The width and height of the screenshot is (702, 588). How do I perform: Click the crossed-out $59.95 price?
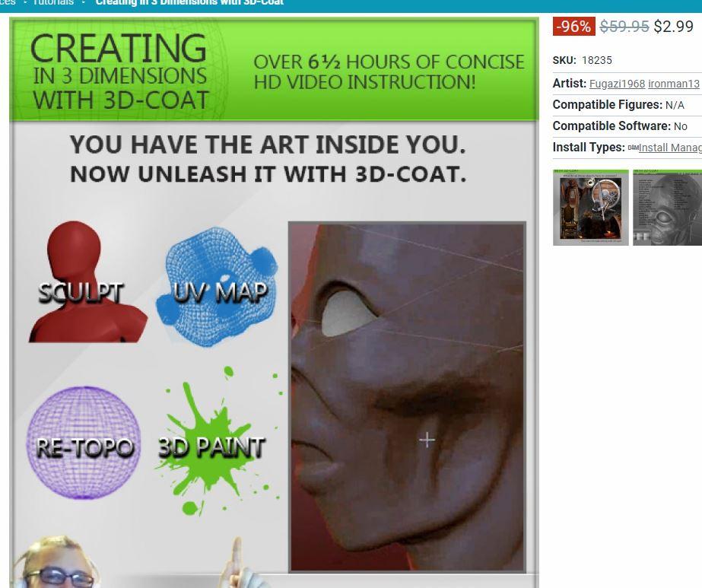[624, 26]
